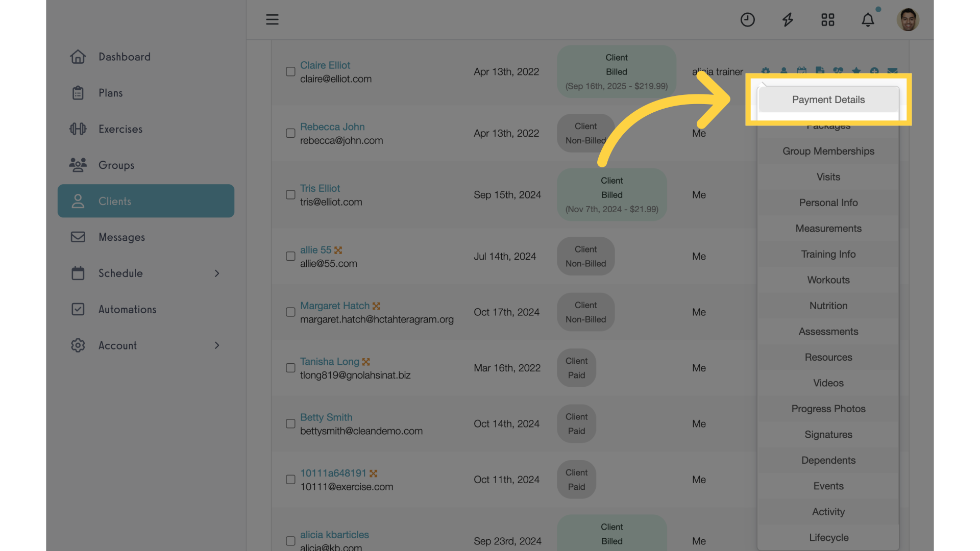
Task: Toggle checkbox for Margaret Hatch client
Action: coord(289,312)
